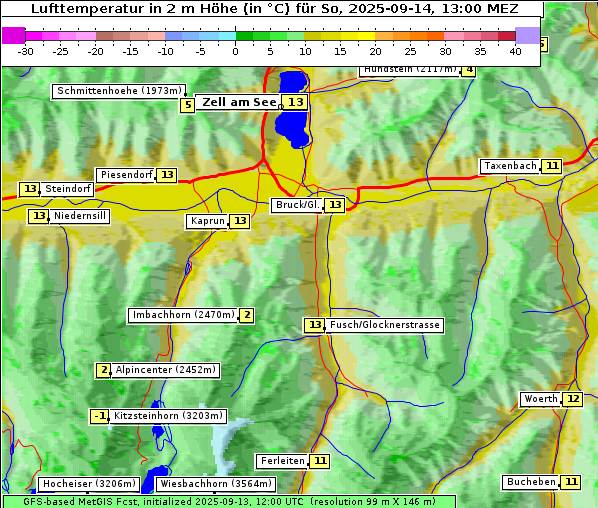Viewport: 598px width, 508px height.
Task: Click temperature 2 next to Imbachhorn
Action: (246, 315)
